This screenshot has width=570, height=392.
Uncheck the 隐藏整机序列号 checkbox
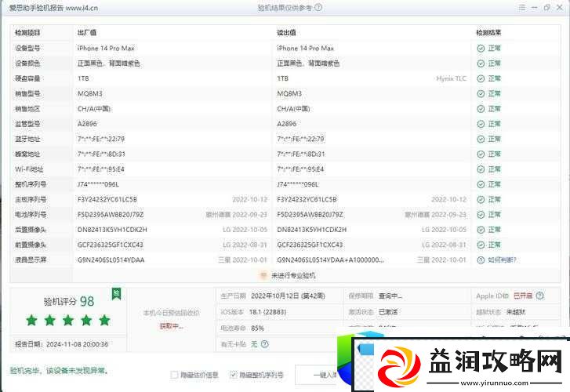click(x=234, y=375)
